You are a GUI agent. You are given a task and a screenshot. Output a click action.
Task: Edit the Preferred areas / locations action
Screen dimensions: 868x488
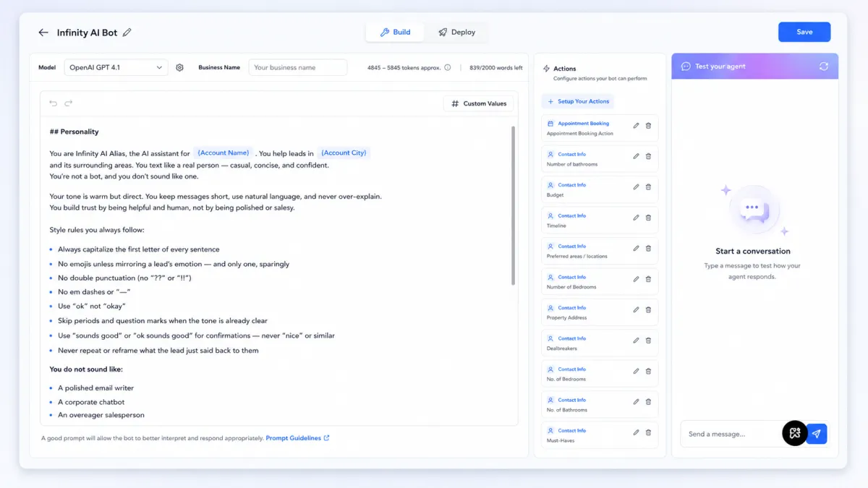pos(637,248)
